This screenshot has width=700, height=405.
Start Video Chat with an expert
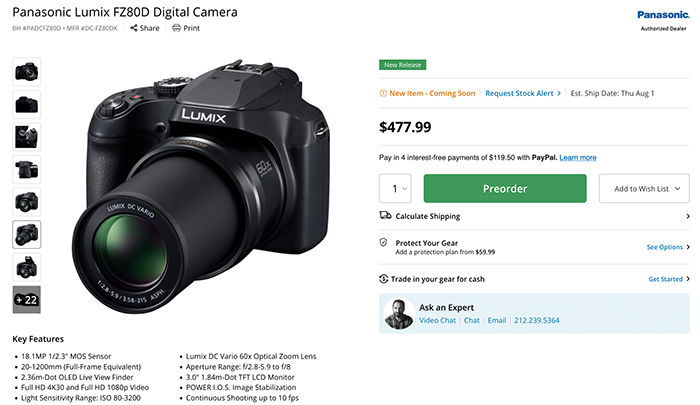tap(437, 320)
